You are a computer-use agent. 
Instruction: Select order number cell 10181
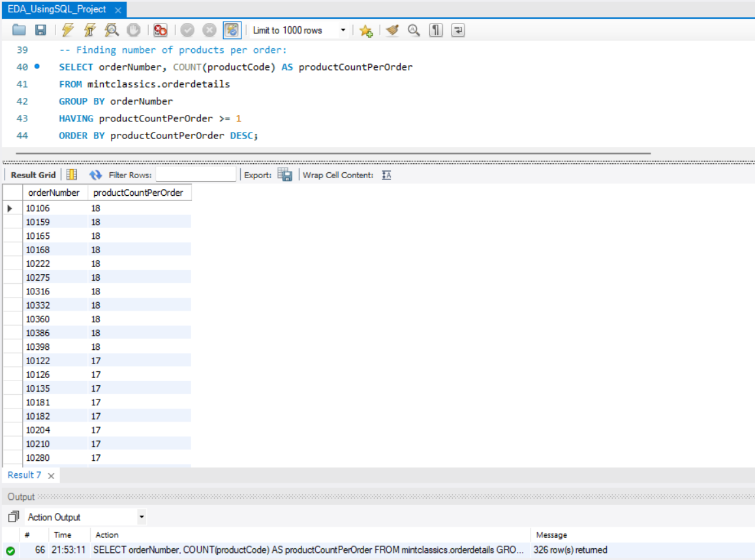click(55, 402)
